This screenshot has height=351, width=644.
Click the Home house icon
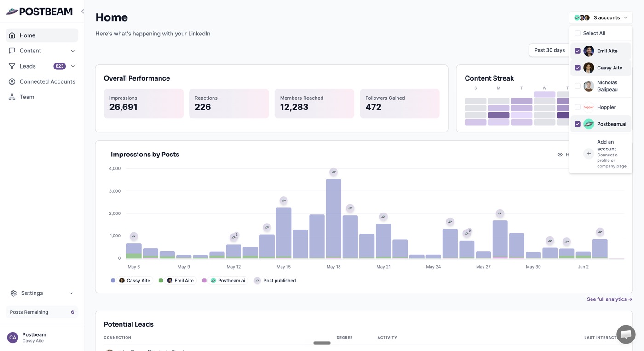[12, 35]
